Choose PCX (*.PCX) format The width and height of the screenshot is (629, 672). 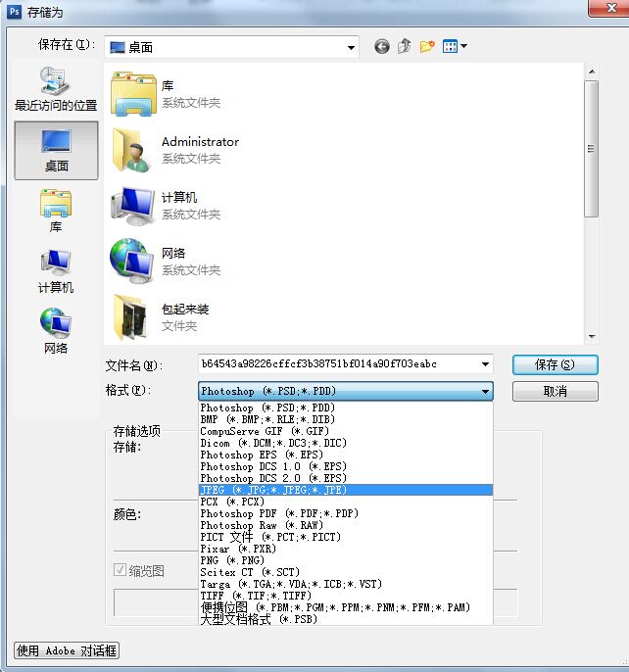tap(346, 502)
